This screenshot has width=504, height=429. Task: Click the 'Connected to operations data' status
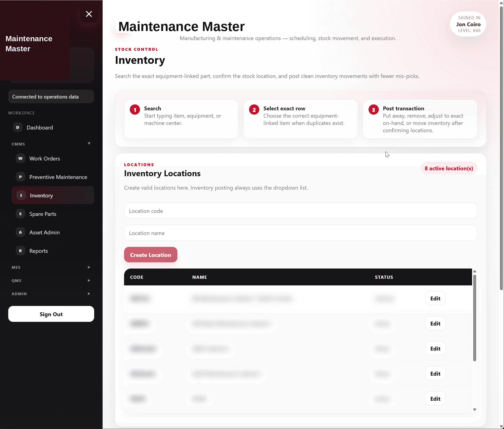click(x=51, y=97)
